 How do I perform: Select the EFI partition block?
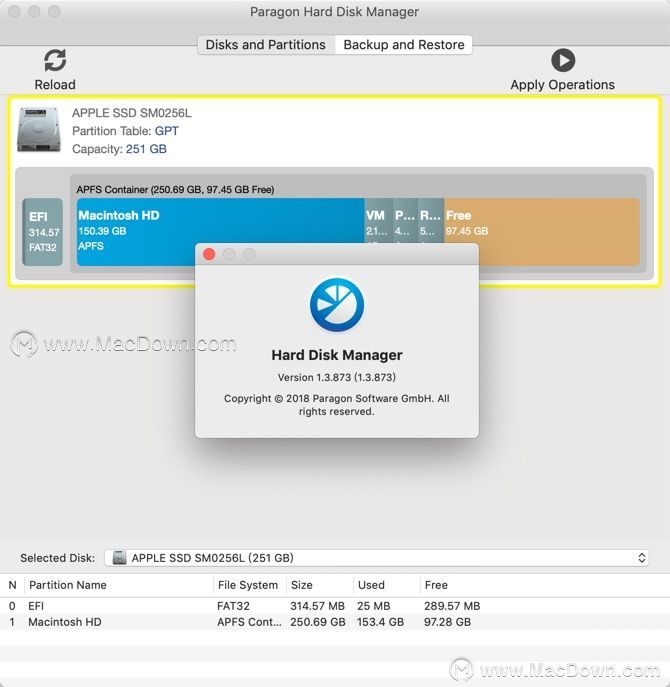tap(43, 232)
